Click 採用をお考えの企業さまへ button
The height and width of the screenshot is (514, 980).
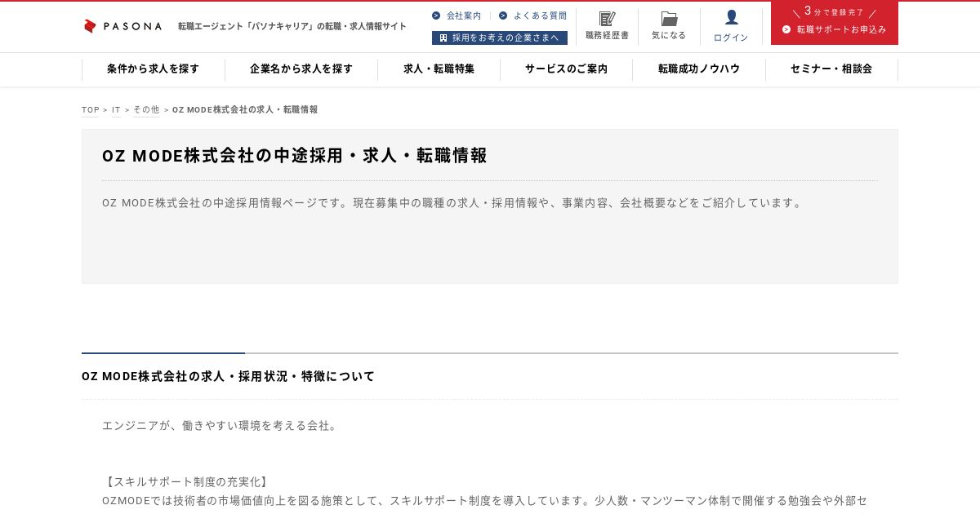pyautogui.click(x=500, y=38)
